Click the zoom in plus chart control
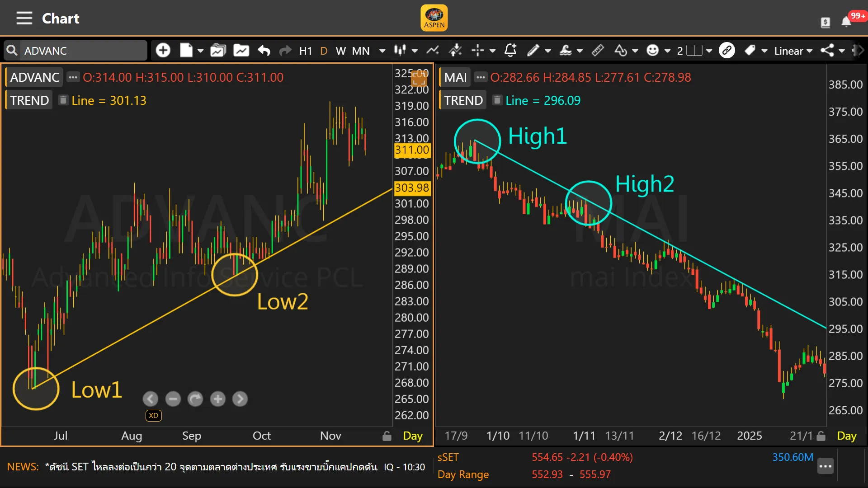 [218, 399]
